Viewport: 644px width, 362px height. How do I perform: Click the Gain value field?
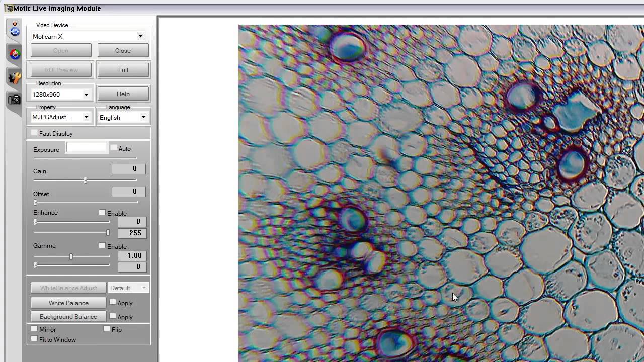click(129, 169)
